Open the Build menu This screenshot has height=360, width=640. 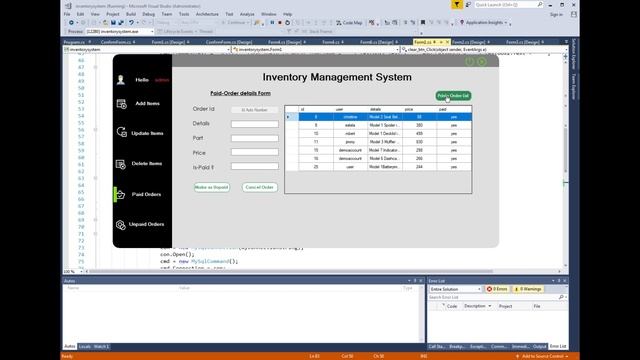(x=131, y=14)
